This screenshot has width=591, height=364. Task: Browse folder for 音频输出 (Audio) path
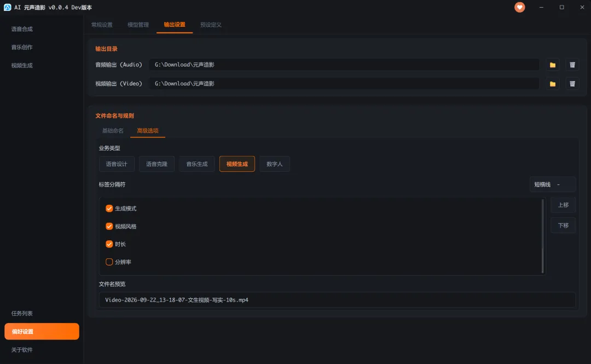(553, 65)
